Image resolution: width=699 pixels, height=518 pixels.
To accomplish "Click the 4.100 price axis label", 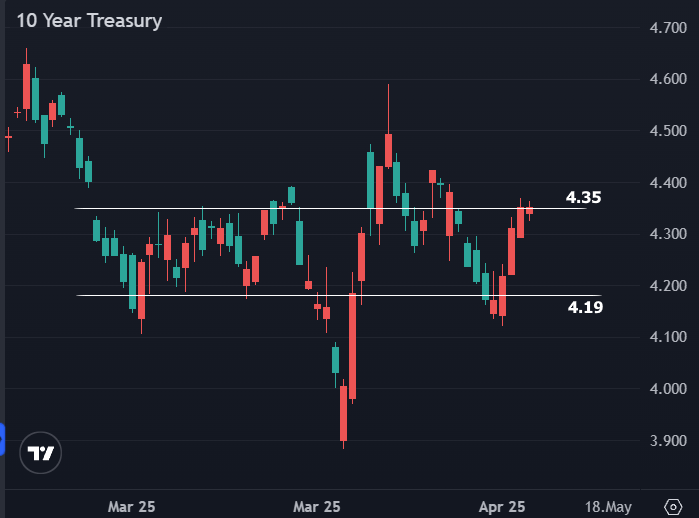I will point(666,337).
